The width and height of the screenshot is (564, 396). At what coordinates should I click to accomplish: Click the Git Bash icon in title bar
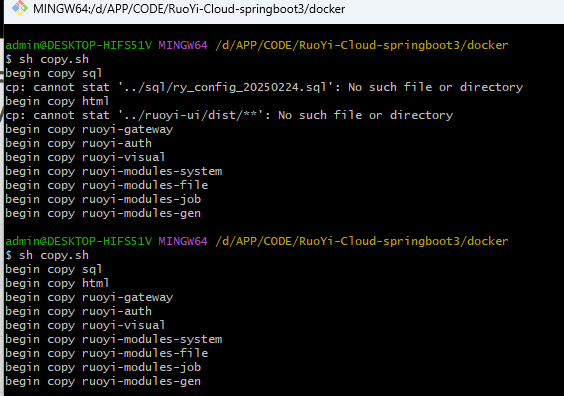click(x=20, y=8)
